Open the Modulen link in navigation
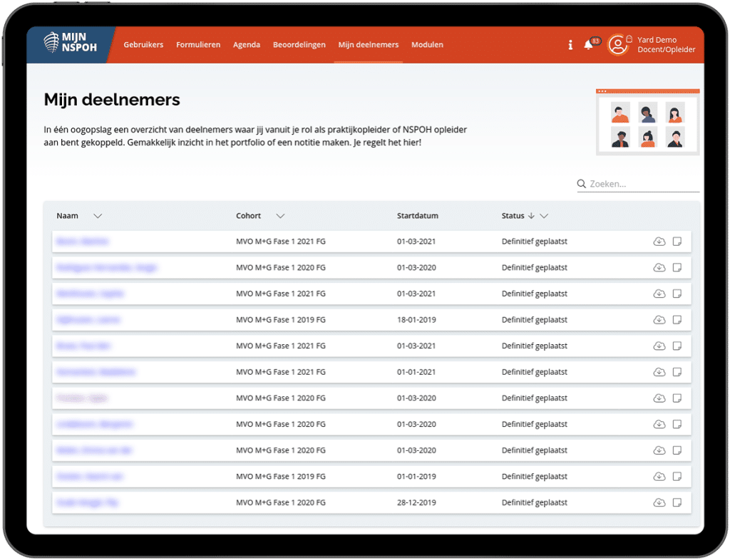 (427, 45)
